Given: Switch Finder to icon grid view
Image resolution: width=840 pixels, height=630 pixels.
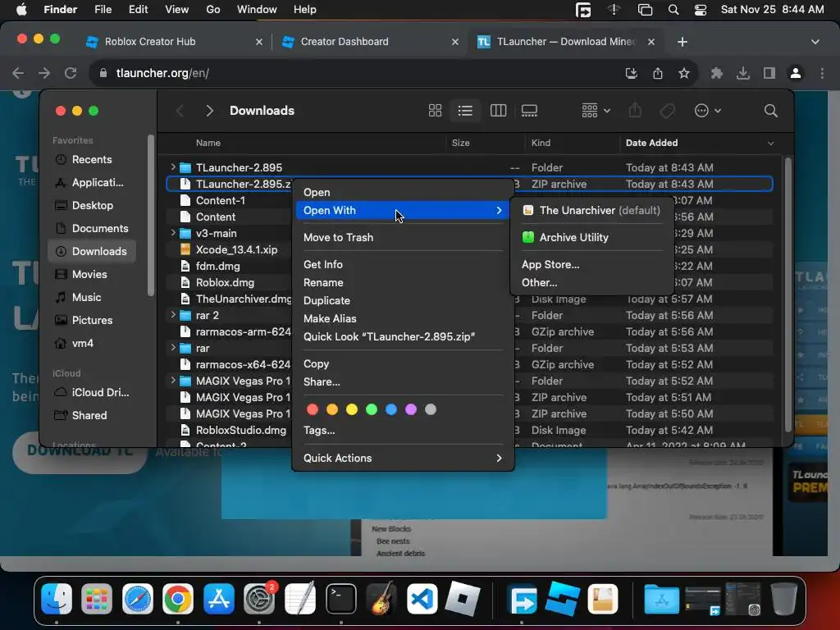Looking at the screenshot, I should coord(435,111).
